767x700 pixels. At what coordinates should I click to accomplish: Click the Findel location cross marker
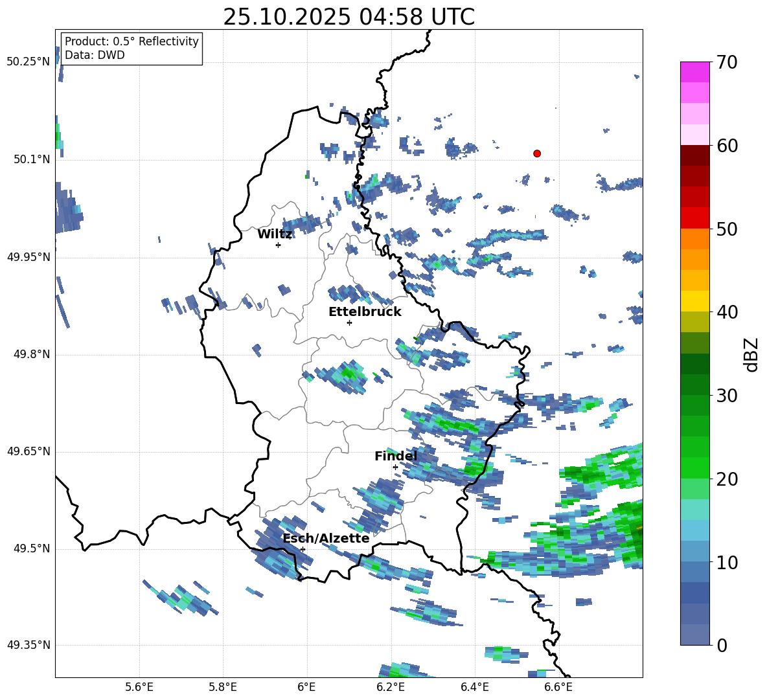pos(395,468)
